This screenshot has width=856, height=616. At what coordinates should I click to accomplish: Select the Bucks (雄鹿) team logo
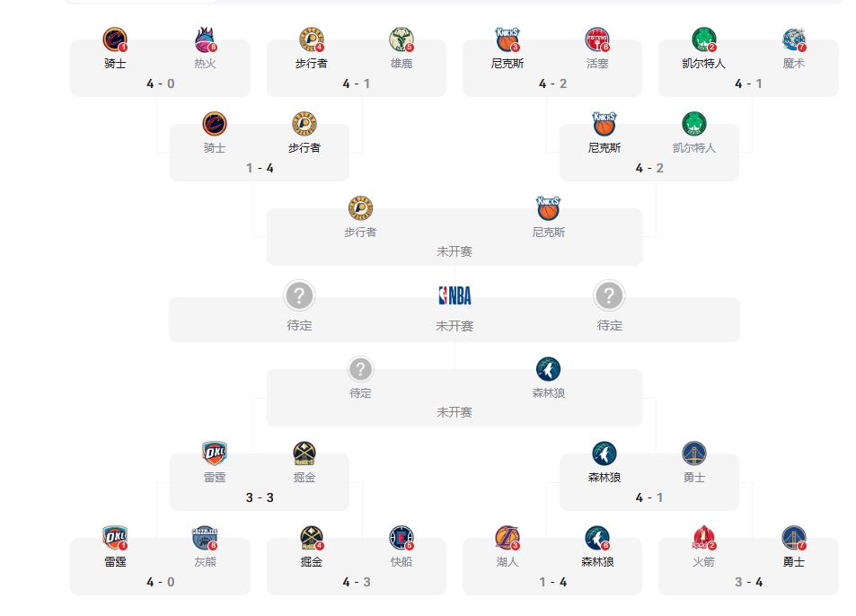point(402,40)
